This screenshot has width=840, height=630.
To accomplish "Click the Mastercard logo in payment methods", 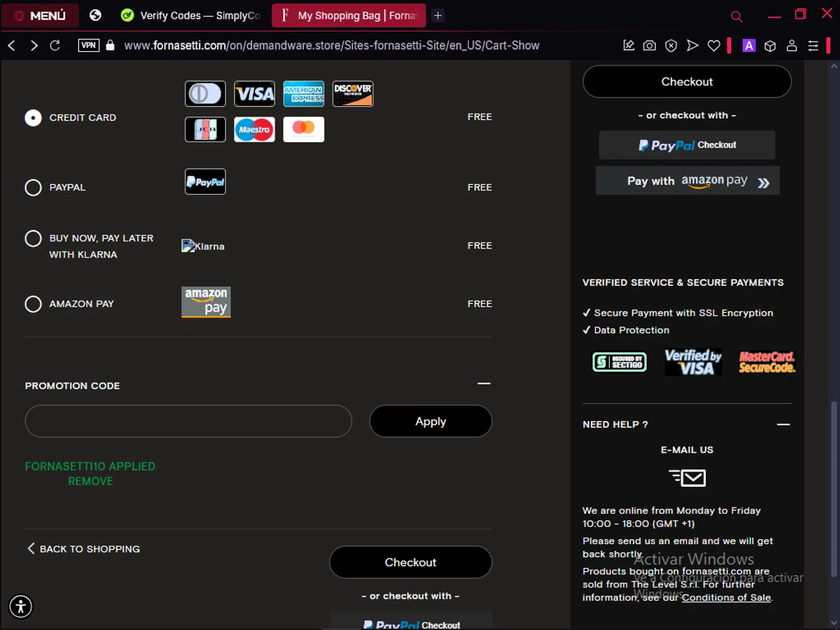I will 304,129.
